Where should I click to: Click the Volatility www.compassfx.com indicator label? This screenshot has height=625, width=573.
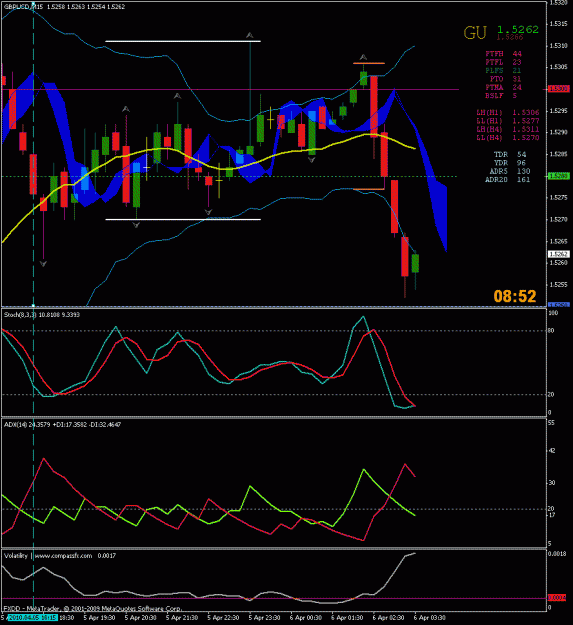tap(60, 556)
